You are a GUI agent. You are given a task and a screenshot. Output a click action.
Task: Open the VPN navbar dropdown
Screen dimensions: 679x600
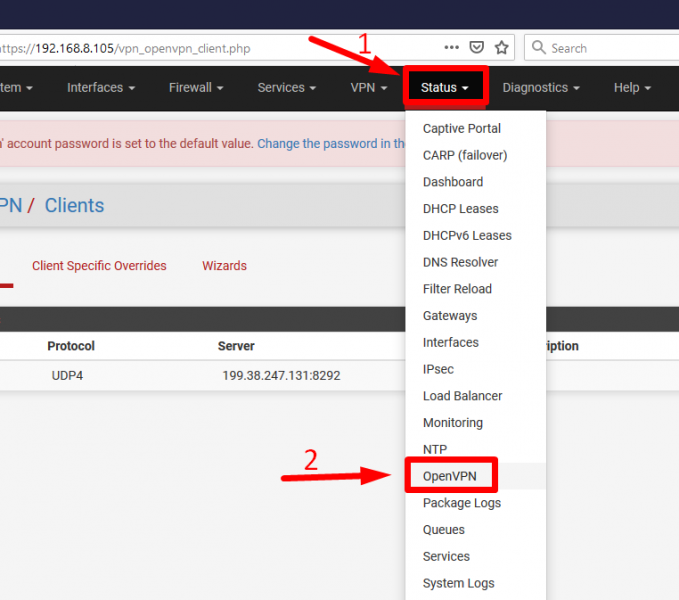pos(369,88)
